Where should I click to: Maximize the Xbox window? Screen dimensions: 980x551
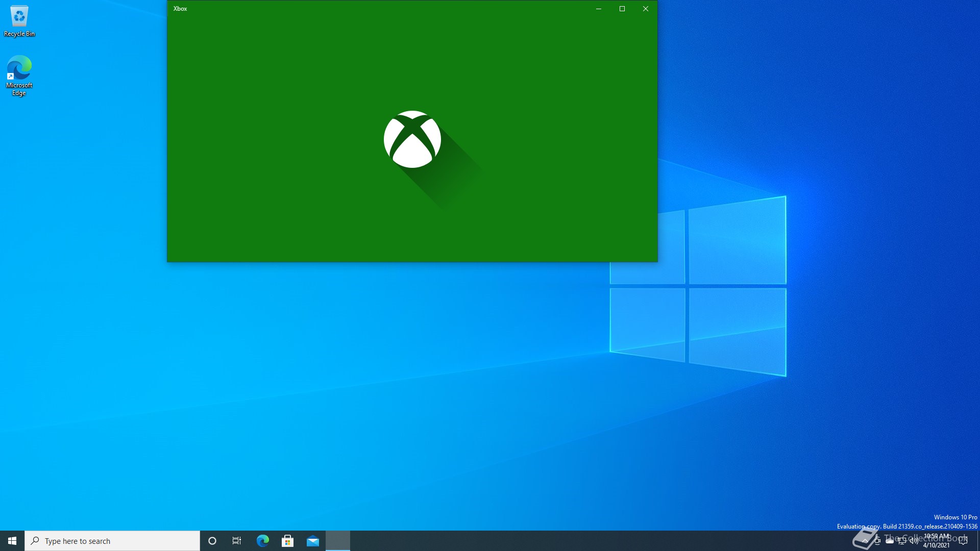tap(622, 9)
